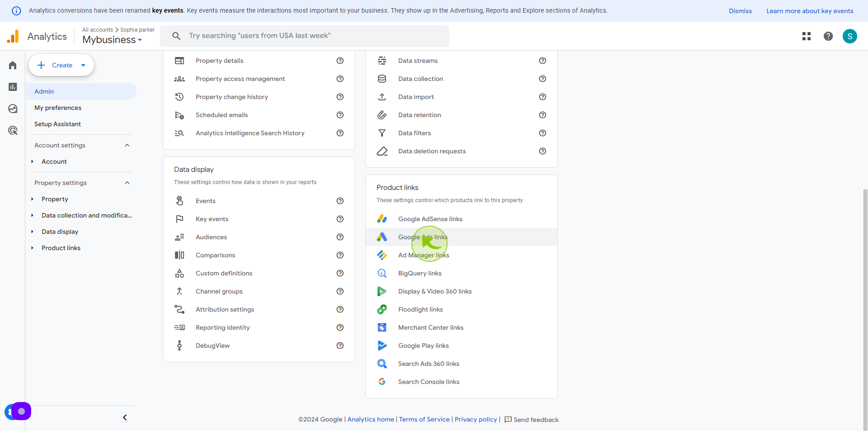The image size is (868, 431).
Task: Click the BigQuery links icon
Action: [382, 273]
